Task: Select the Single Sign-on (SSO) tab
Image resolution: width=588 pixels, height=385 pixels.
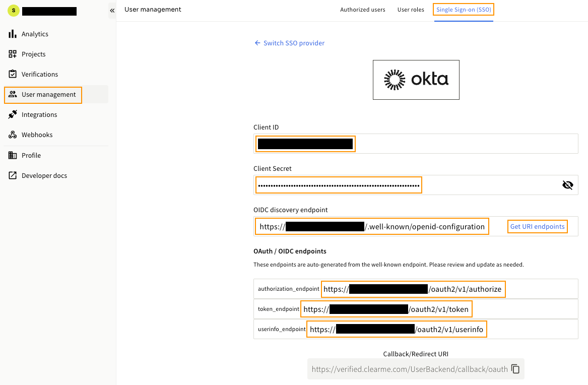Action: [464, 10]
